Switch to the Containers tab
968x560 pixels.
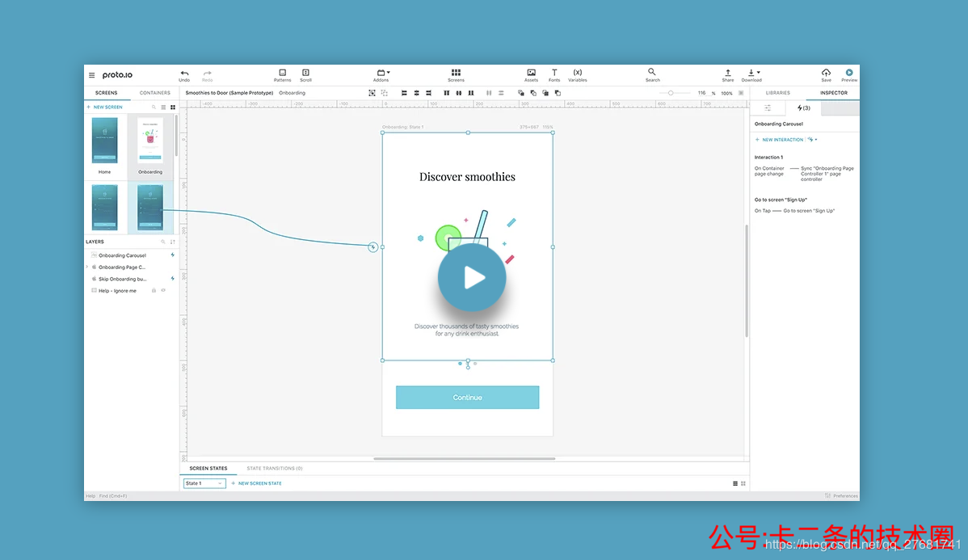click(155, 93)
